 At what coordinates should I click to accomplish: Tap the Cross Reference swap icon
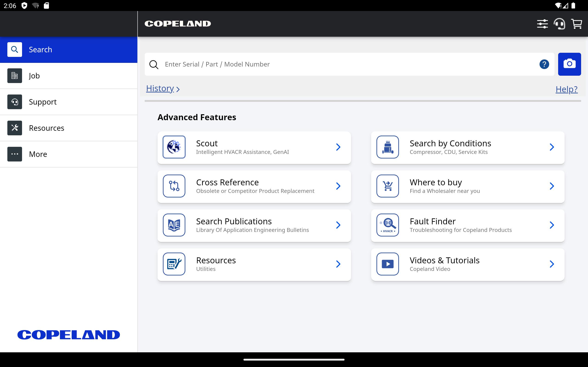(174, 186)
